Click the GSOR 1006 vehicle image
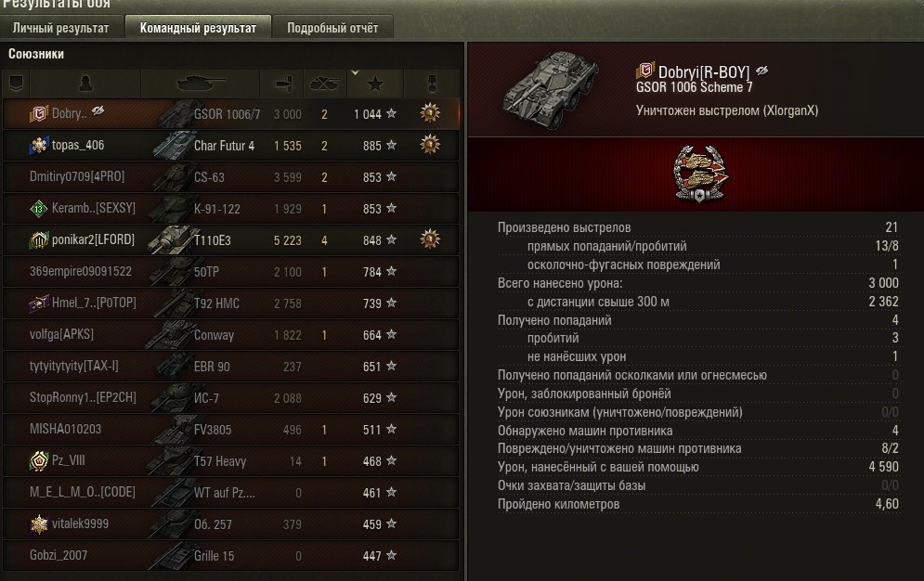Image resolution: width=924 pixels, height=581 pixels. pos(550,89)
